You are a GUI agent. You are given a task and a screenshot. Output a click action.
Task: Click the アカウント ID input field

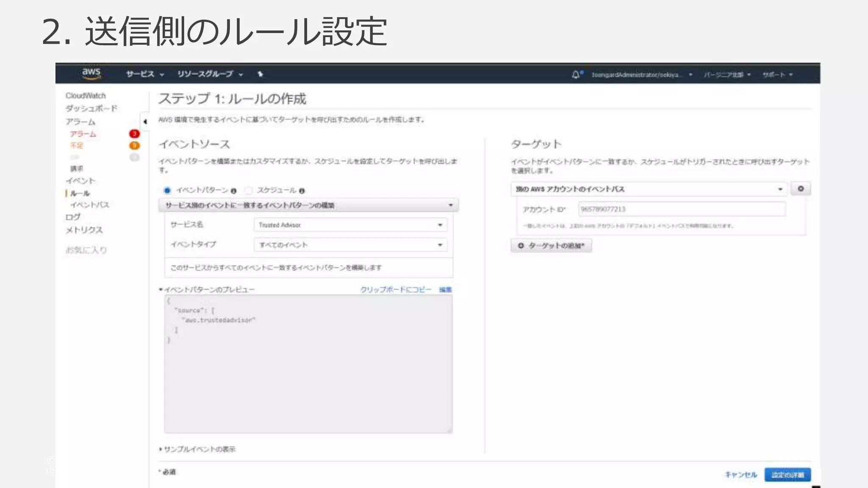[682, 209]
